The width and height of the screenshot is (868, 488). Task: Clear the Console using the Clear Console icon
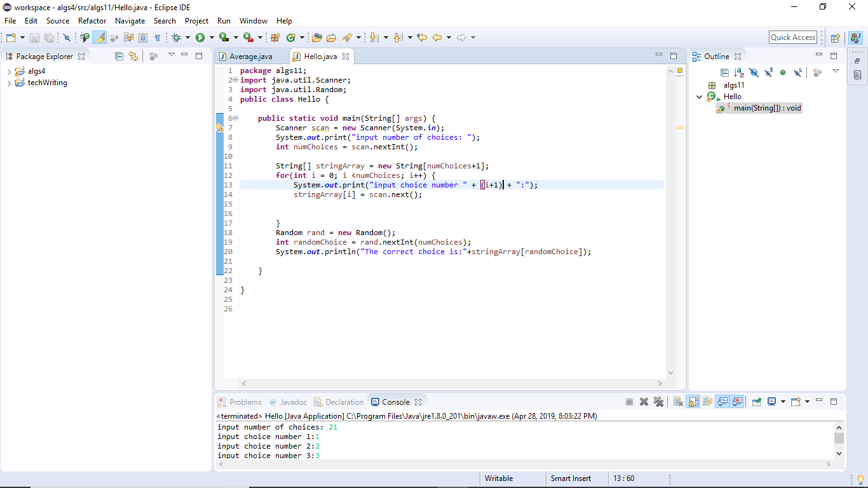click(677, 402)
